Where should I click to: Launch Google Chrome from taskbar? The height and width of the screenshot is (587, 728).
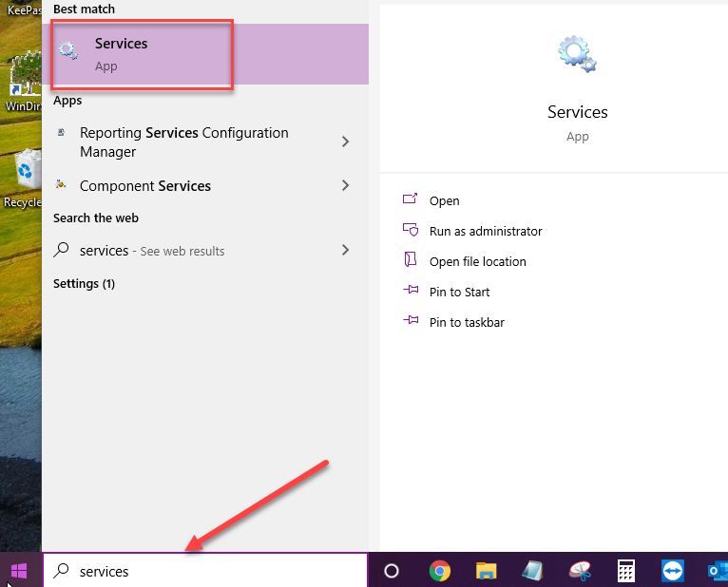click(440, 571)
